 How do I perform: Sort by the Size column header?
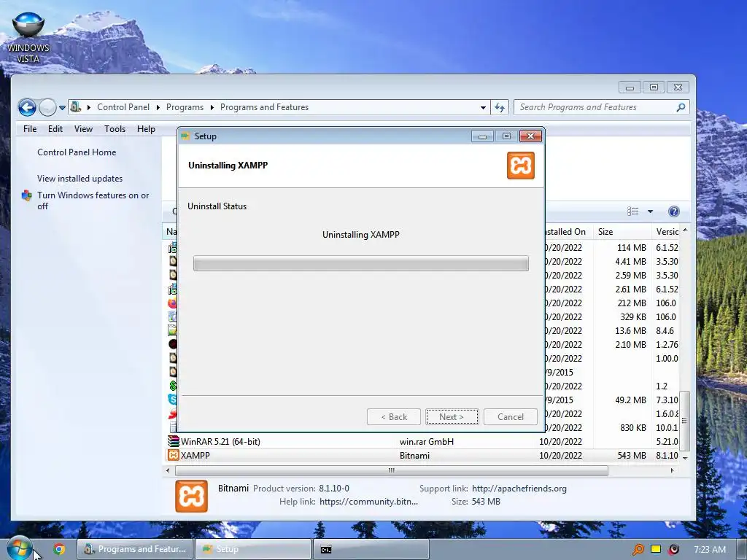point(622,232)
